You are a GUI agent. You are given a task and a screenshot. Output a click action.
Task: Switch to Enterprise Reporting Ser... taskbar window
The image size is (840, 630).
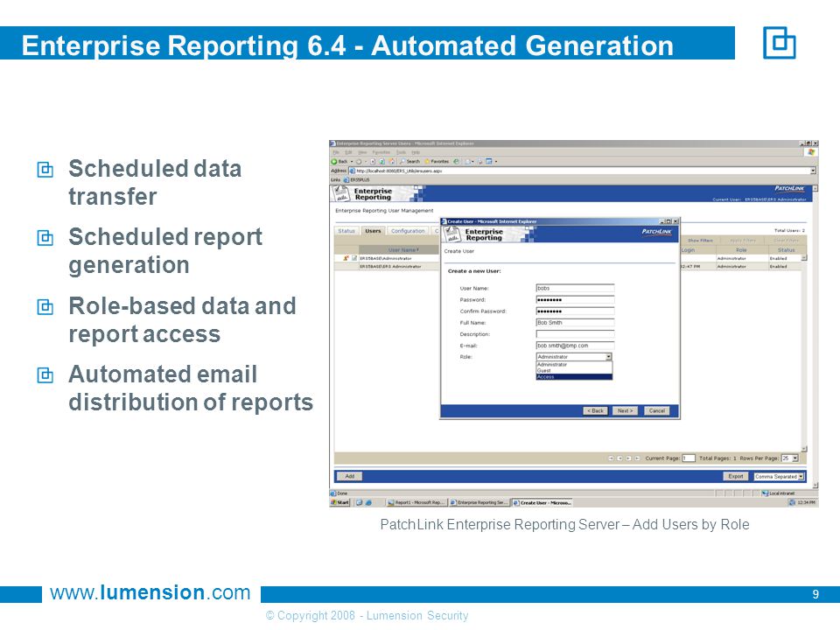point(479,502)
